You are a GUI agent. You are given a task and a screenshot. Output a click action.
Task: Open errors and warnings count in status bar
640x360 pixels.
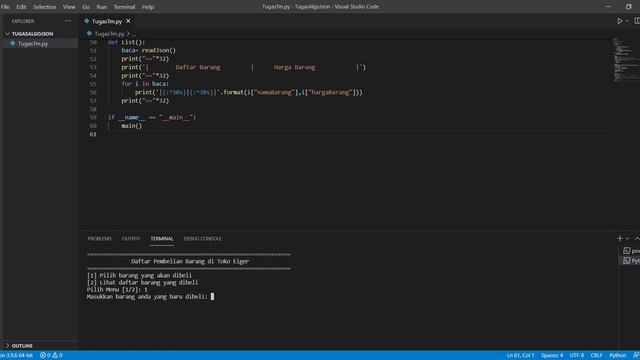click(x=51, y=355)
